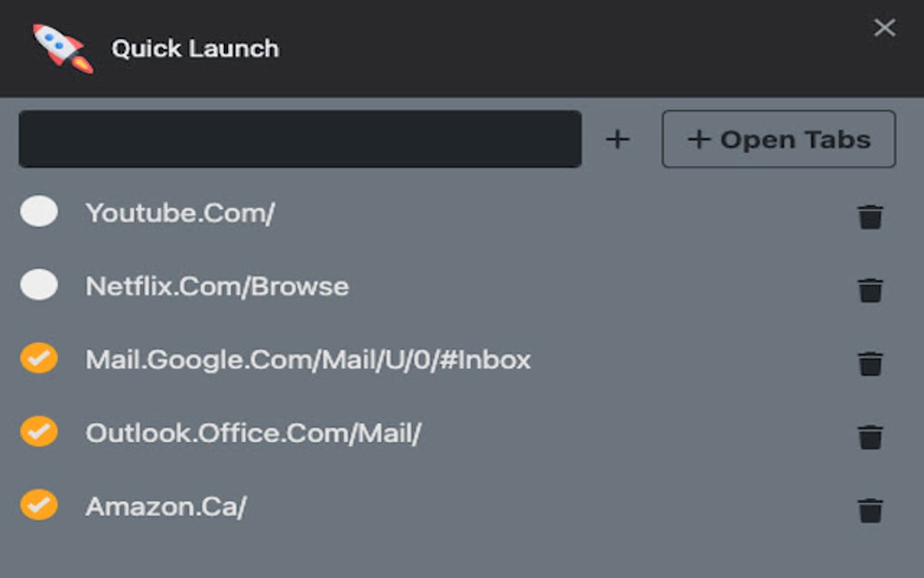Uncheck the Outlook.Office.Com/Mail/ checkbox
The height and width of the screenshot is (578, 924).
coord(39,431)
